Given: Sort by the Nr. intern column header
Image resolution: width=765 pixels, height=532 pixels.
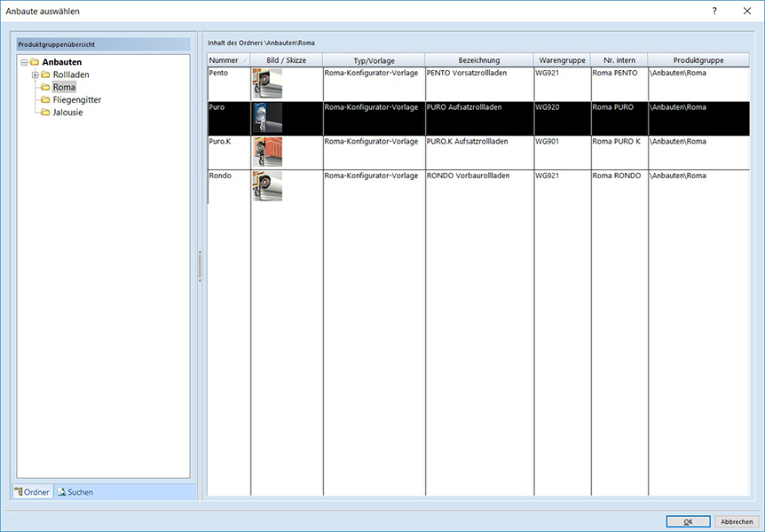Looking at the screenshot, I should click(619, 60).
